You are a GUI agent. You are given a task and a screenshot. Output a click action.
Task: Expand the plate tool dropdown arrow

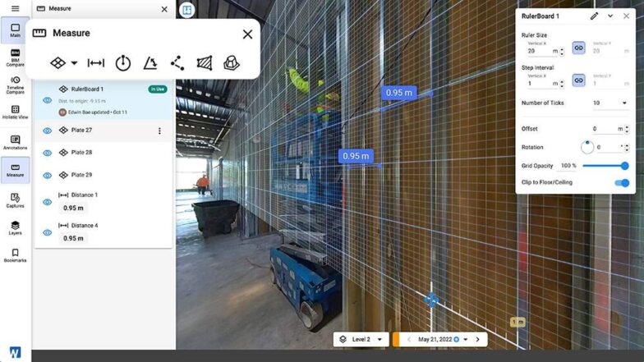coord(75,63)
